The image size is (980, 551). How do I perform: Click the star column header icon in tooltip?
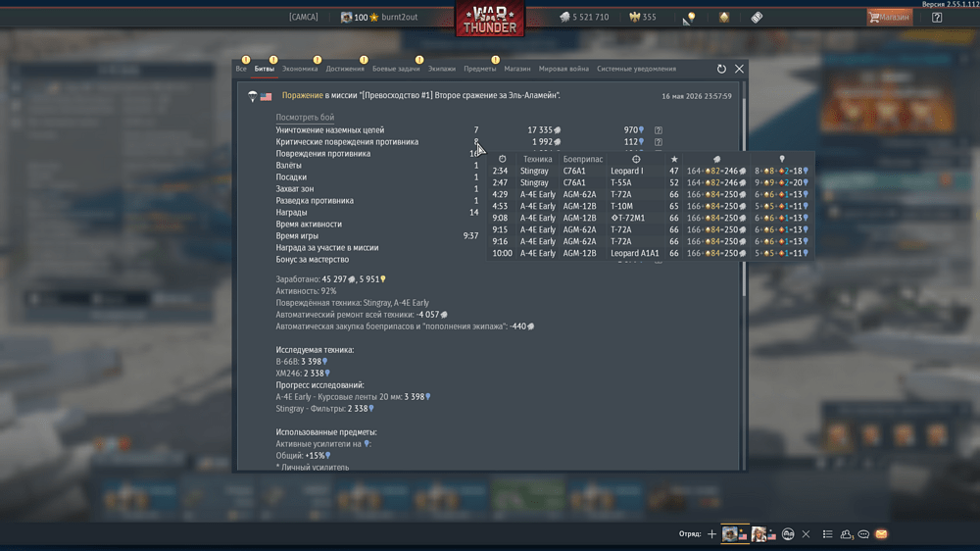tap(674, 159)
